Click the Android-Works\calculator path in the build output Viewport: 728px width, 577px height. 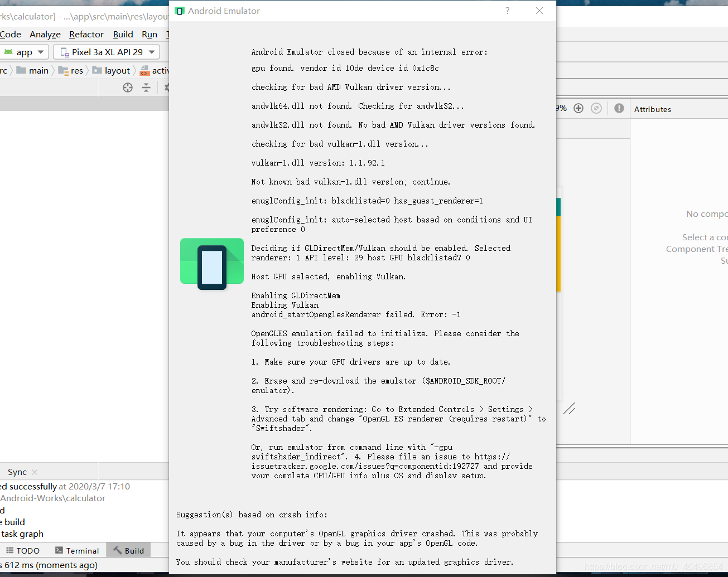pos(53,498)
